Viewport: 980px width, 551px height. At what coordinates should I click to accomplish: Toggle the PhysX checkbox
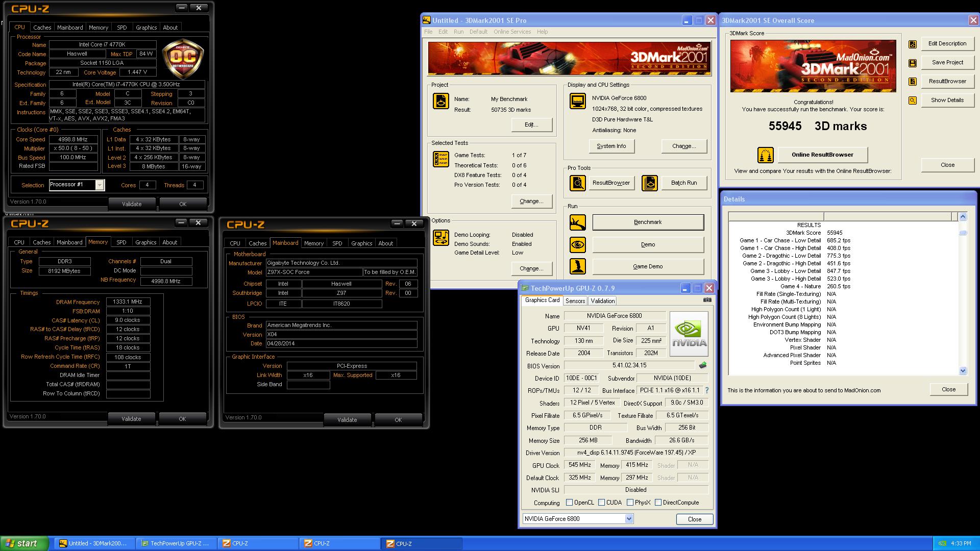[x=630, y=503]
